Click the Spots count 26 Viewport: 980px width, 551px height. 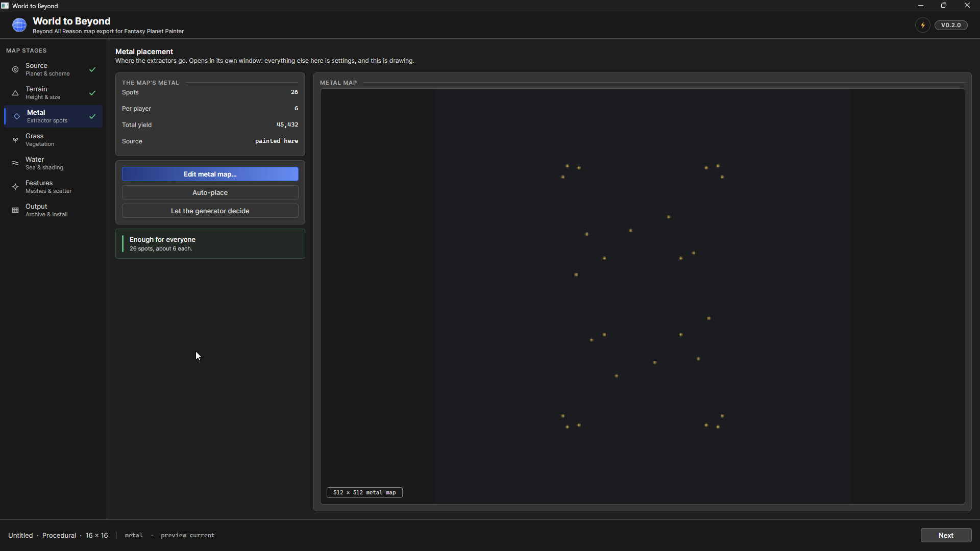coord(295,92)
